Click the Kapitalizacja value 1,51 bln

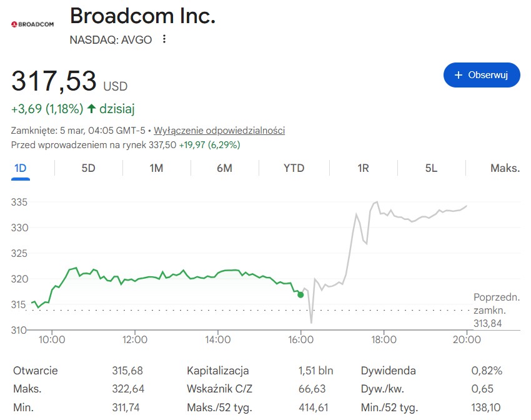(315, 371)
